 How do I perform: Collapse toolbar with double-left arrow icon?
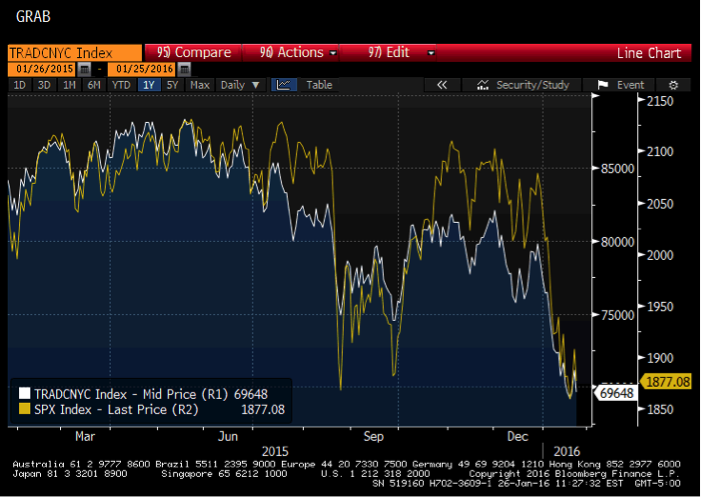441,85
